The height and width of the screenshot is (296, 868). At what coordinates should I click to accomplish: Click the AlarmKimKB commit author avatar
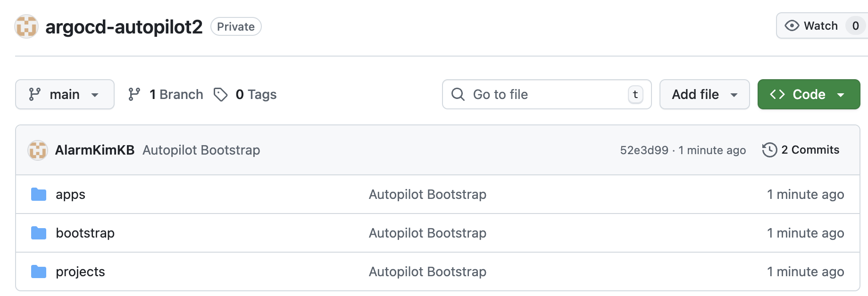(38, 150)
